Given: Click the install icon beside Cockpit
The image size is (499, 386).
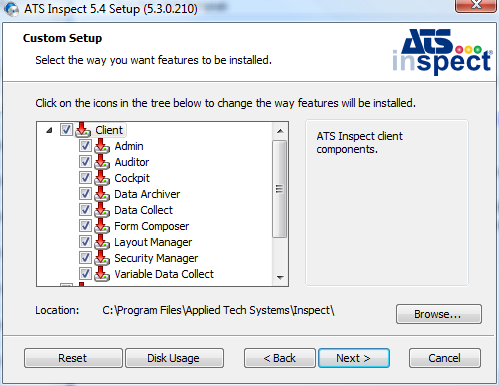Looking at the screenshot, I should 102,178.
